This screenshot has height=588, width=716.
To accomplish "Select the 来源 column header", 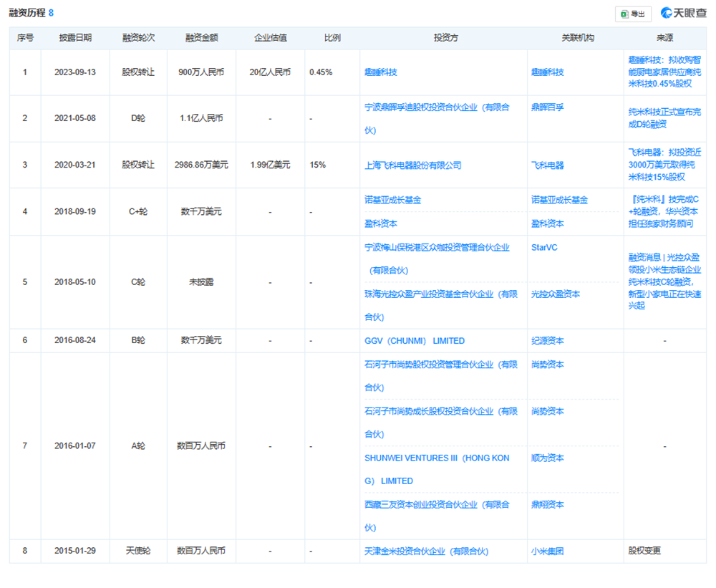I will tap(664, 38).
